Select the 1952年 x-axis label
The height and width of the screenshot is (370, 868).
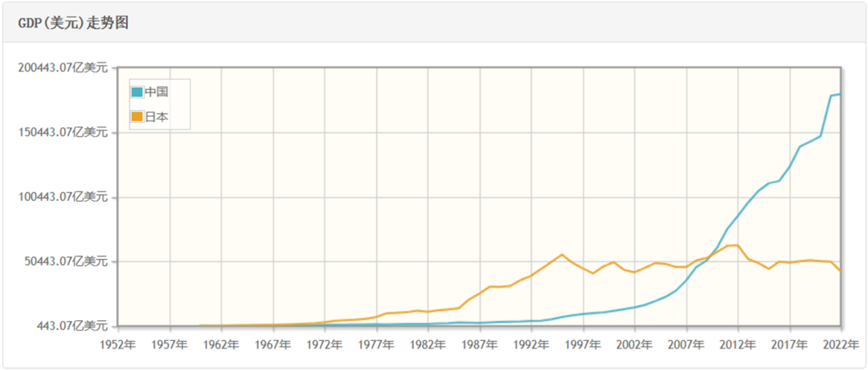118,345
